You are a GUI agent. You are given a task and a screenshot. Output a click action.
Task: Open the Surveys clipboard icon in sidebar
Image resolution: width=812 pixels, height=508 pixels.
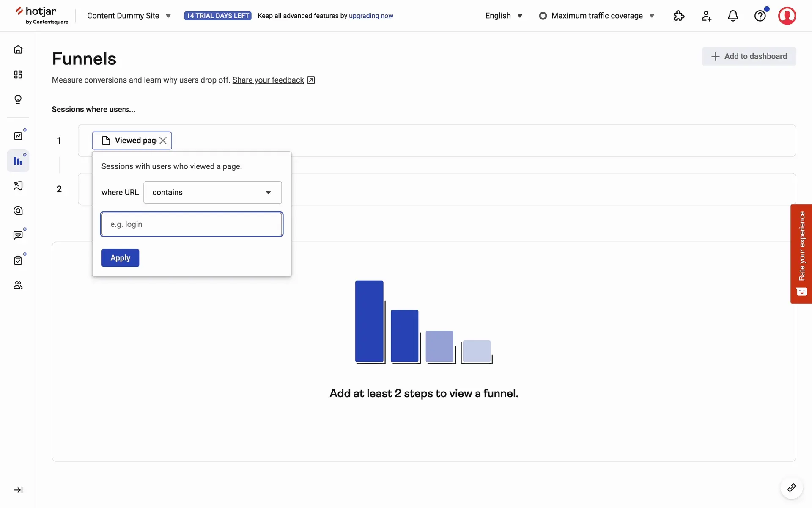pos(18,260)
